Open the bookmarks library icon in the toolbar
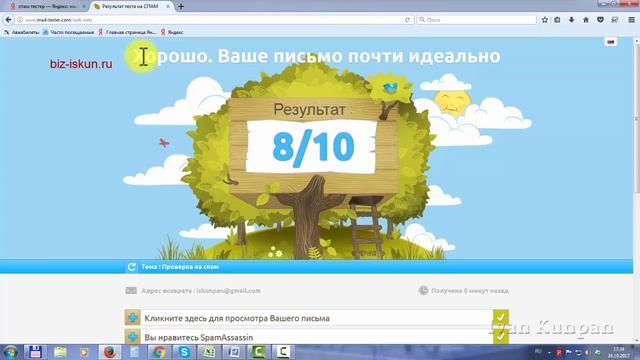The height and width of the screenshot is (360, 640). 557,20
